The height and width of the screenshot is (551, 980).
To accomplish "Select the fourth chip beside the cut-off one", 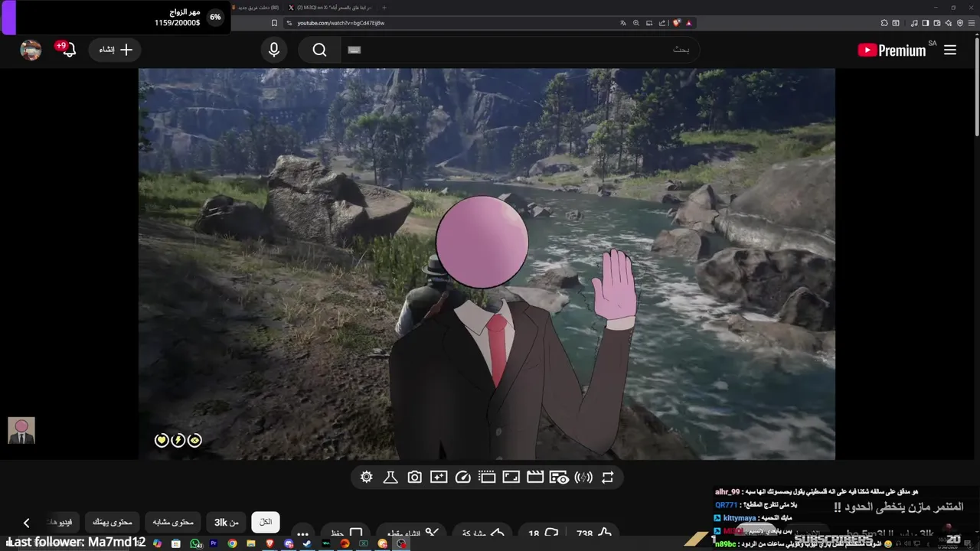I will point(113,522).
